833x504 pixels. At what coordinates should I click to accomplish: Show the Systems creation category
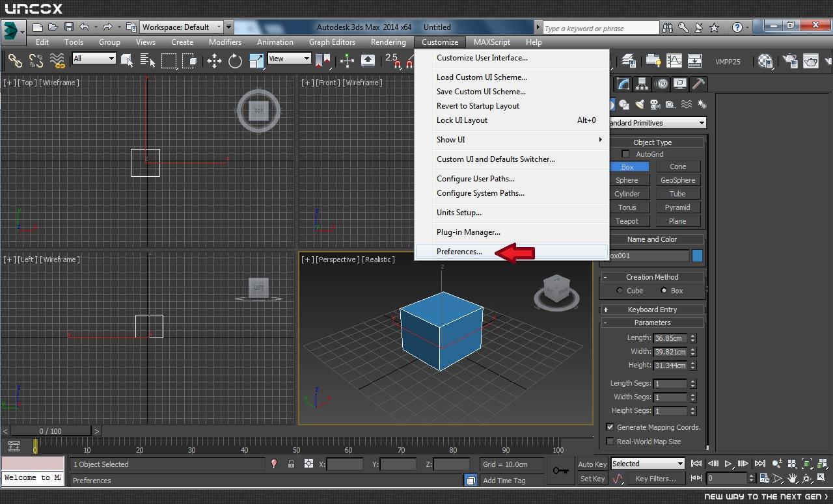point(702,104)
